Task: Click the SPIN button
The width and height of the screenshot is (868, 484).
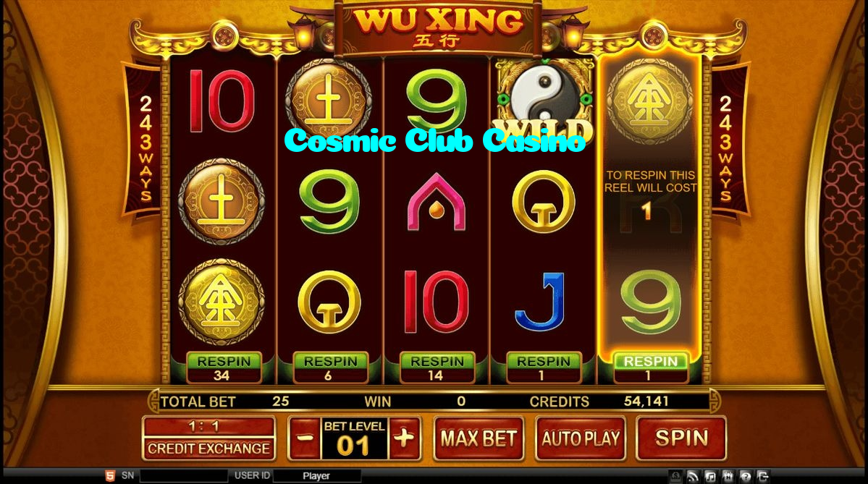Action: click(x=681, y=438)
